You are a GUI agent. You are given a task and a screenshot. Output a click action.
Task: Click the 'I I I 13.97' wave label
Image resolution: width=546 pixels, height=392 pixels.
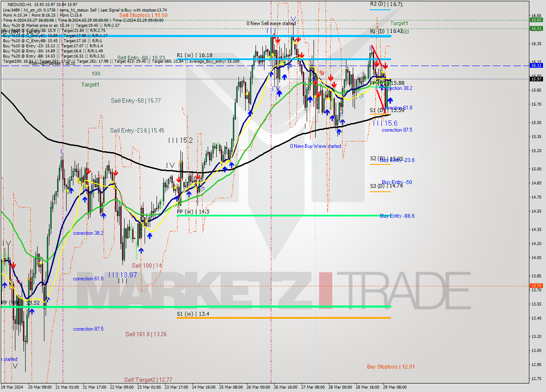122,275
